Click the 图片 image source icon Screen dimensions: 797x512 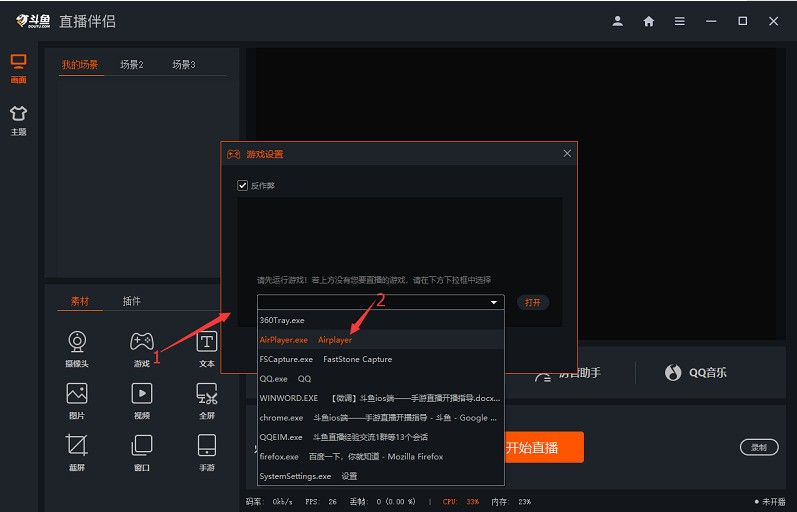(x=77, y=395)
